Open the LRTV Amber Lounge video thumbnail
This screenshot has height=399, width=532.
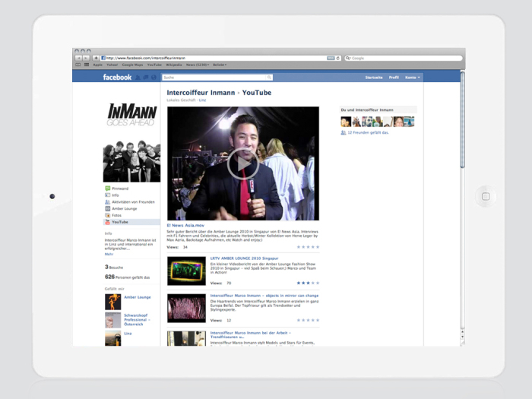186,271
